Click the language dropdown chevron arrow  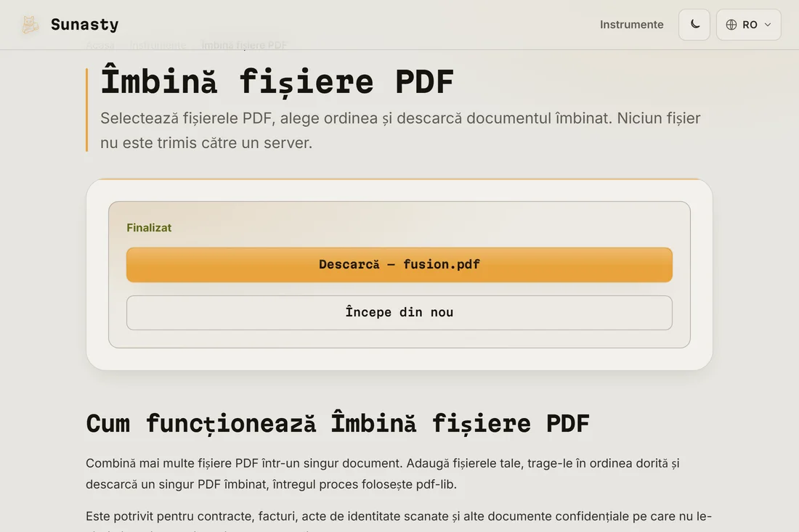point(768,25)
